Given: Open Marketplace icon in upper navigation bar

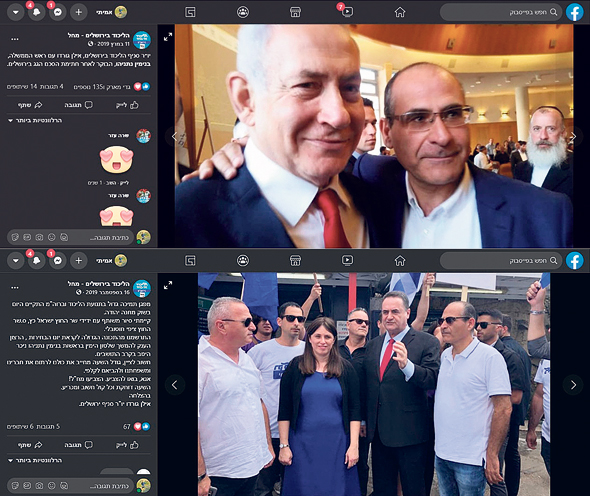Looking at the screenshot, I should pyautogui.click(x=295, y=12).
